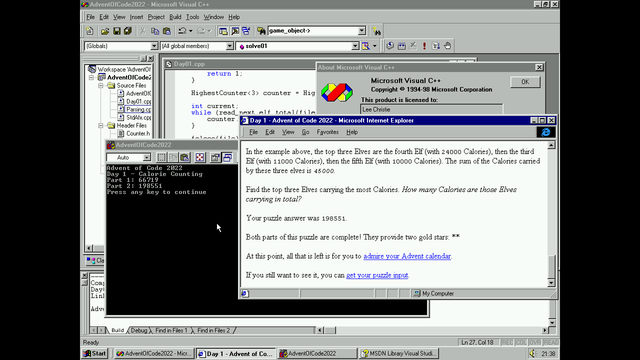Click the Undo arrow icon
Screen dimensions: 640x360
(x=182, y=31)
